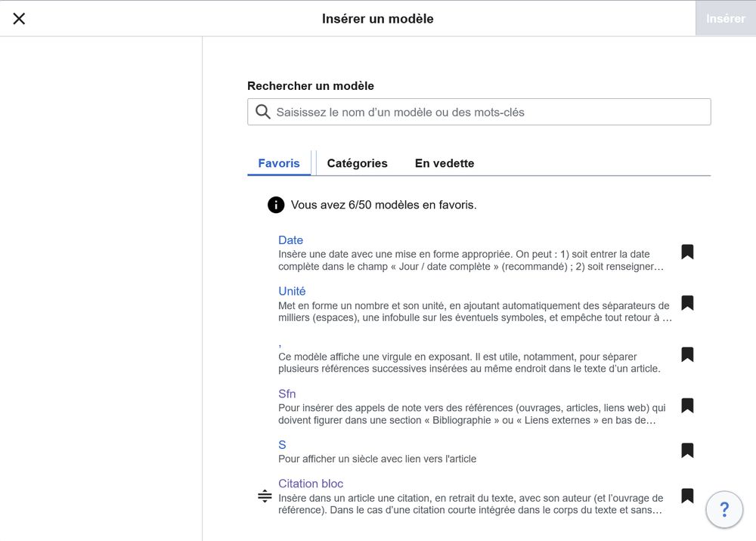Open the En vedette tab
756x541 pixels.
click(x=444, y=163)
